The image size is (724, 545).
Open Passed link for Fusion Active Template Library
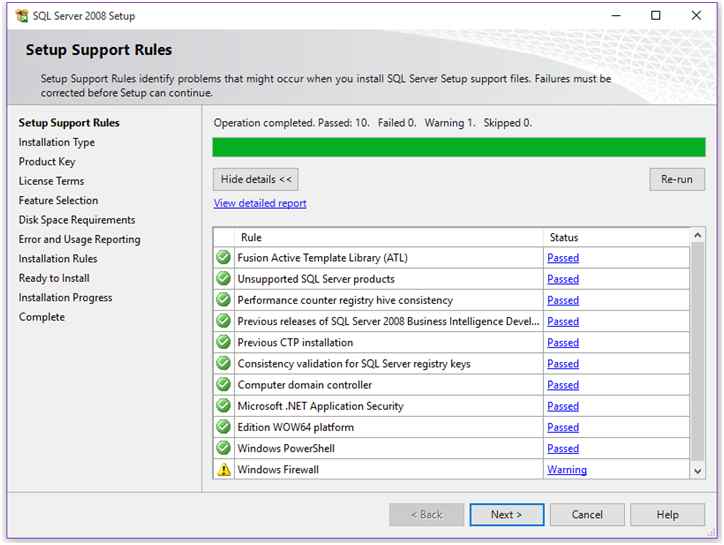[x=563, y=258]
